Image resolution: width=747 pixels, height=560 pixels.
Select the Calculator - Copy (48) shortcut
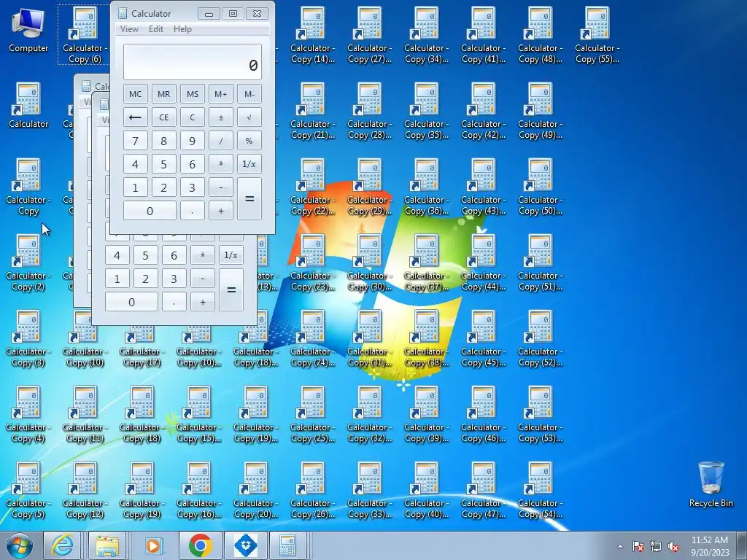click(x=541, y=35)
